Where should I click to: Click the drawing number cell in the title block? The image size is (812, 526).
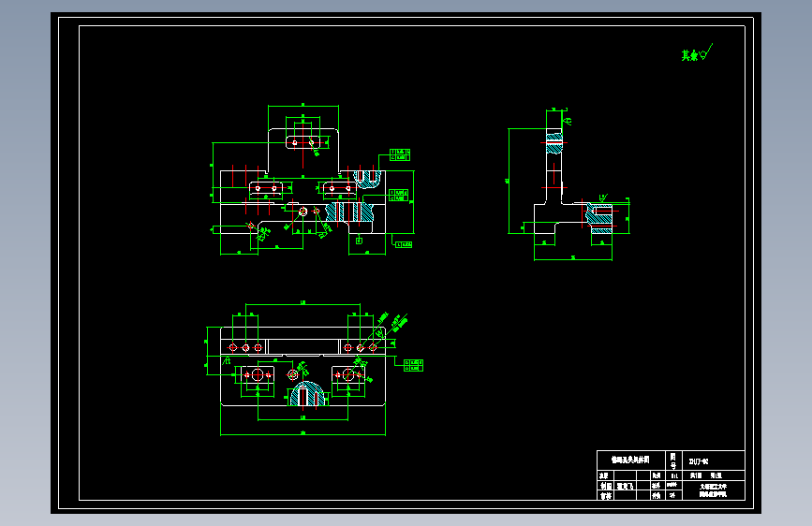pos(714,460)
